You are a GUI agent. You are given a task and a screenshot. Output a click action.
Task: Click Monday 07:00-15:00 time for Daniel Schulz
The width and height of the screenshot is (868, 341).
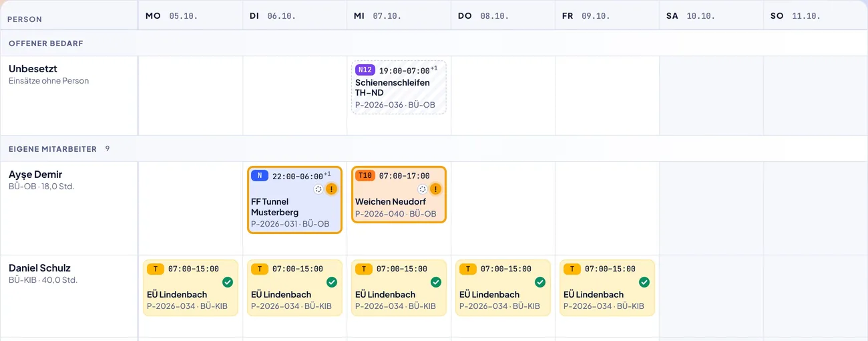click(193, 269)
